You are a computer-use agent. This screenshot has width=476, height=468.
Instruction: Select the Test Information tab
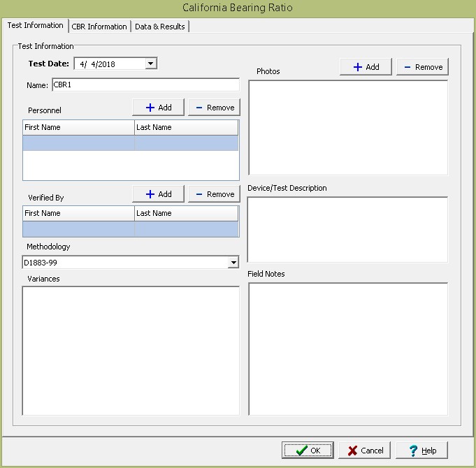35,26
